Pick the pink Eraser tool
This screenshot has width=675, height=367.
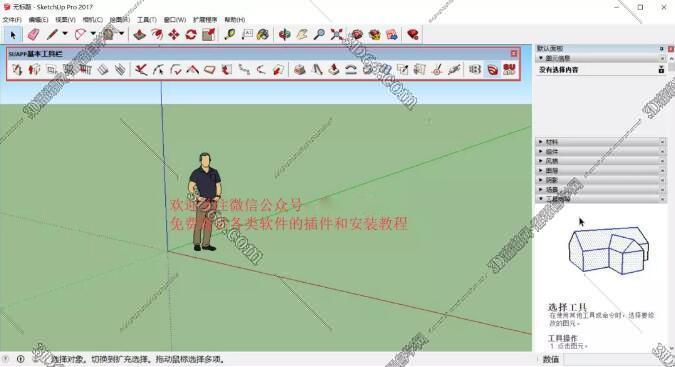coord(34,34)
